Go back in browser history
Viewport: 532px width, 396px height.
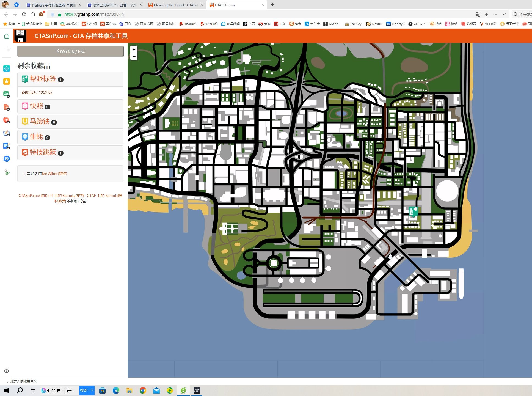click(6, 14)
